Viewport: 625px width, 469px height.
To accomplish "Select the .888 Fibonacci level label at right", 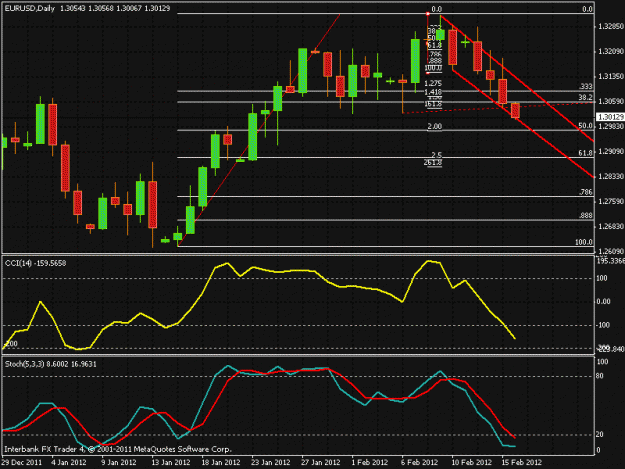I will 586,216.
